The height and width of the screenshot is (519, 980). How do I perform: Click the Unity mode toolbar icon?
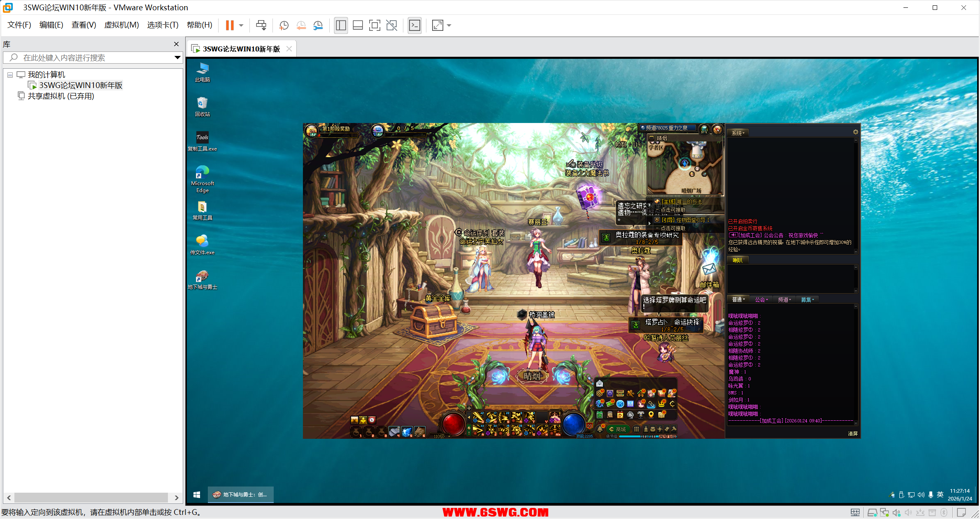(x=391, y=25)
